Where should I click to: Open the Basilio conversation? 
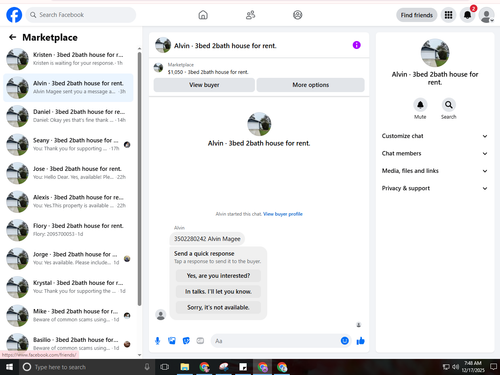pos(68,344)
